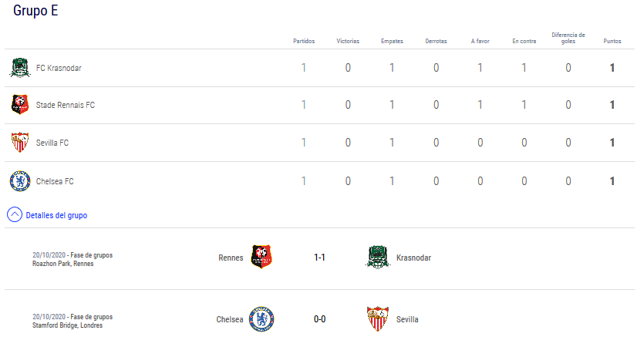644x347 pixels.
Task: Click the 'Diferencia de goles' column header
Action: coord(568,38)
